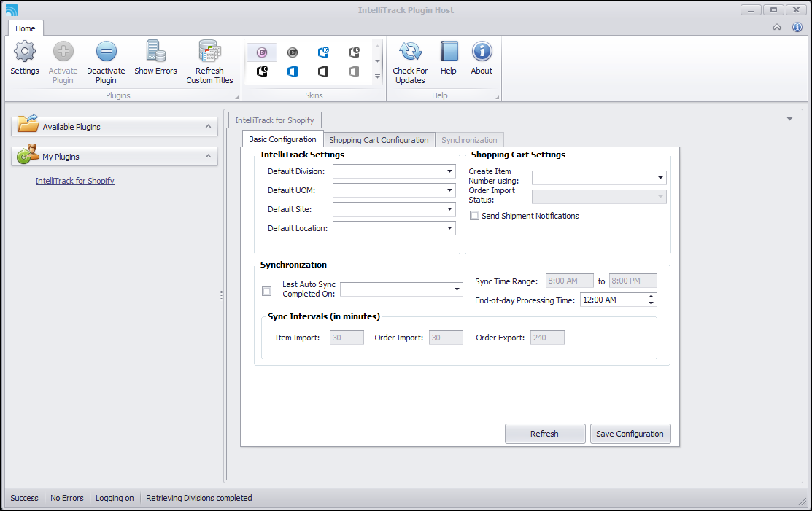Click the Activate Plugin icon

(x=63, y=52)
